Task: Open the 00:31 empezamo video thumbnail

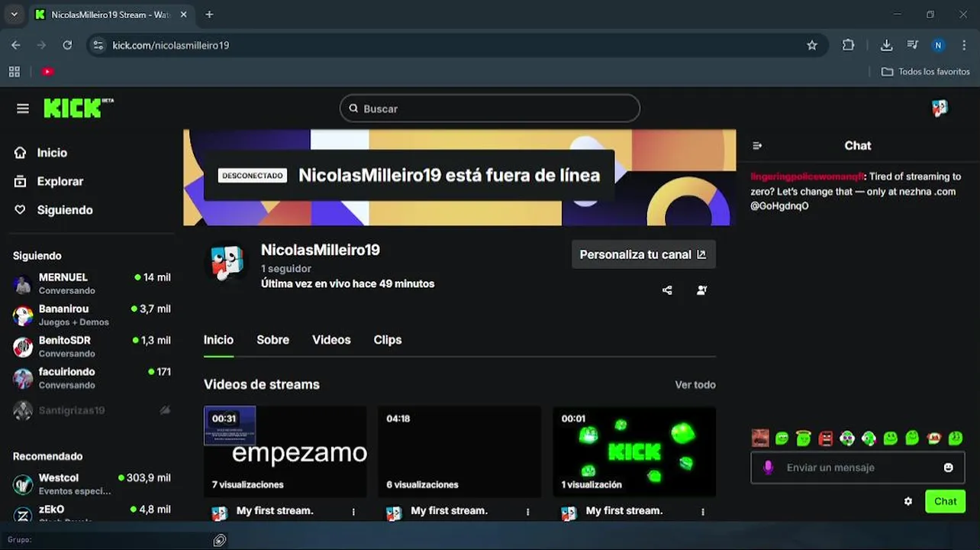Action: (x=285, y=451)
